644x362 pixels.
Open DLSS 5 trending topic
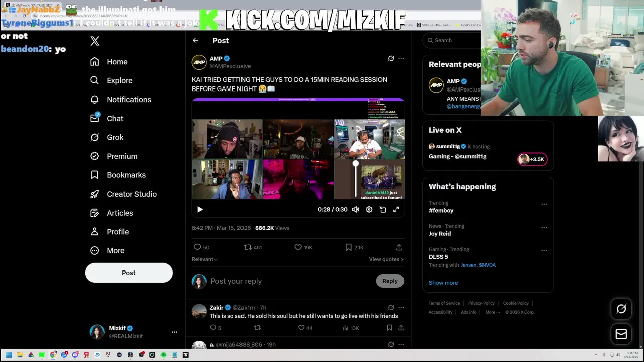click(438, 257)
